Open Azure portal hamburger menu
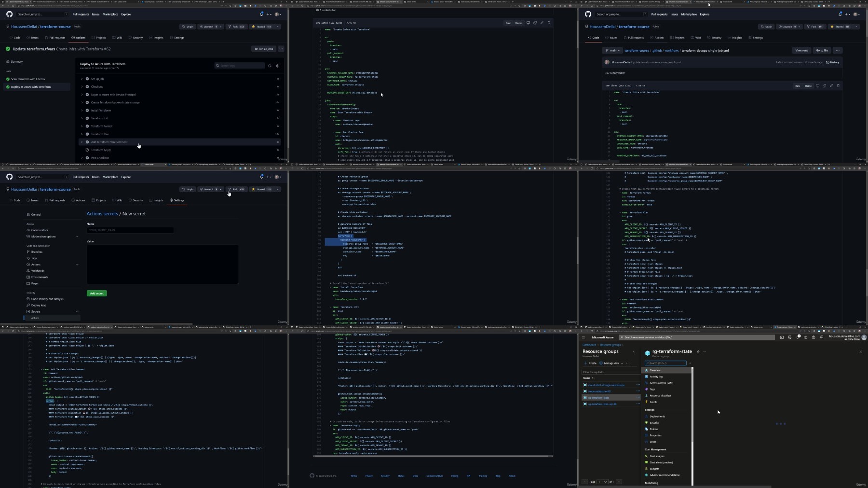 (584, 337)
